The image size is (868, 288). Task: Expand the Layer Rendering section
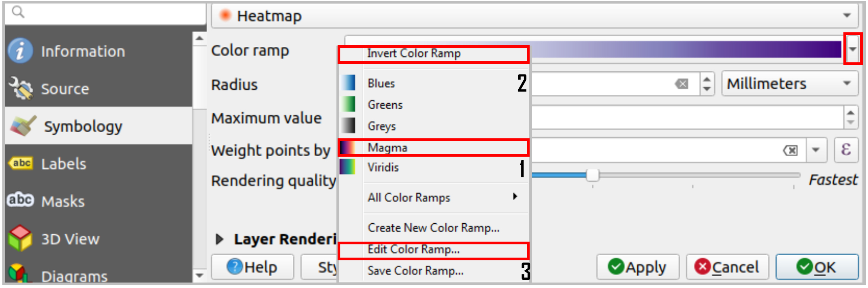point(220,239)
